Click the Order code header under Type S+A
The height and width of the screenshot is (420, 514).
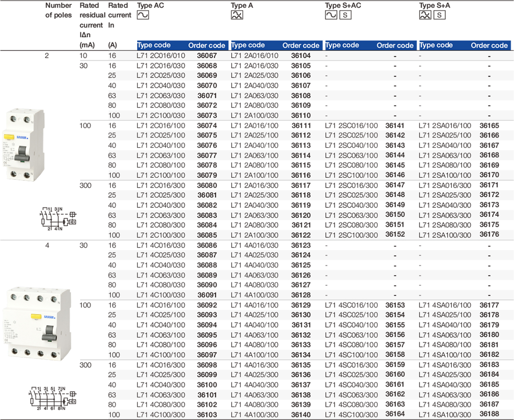[489, 46]
